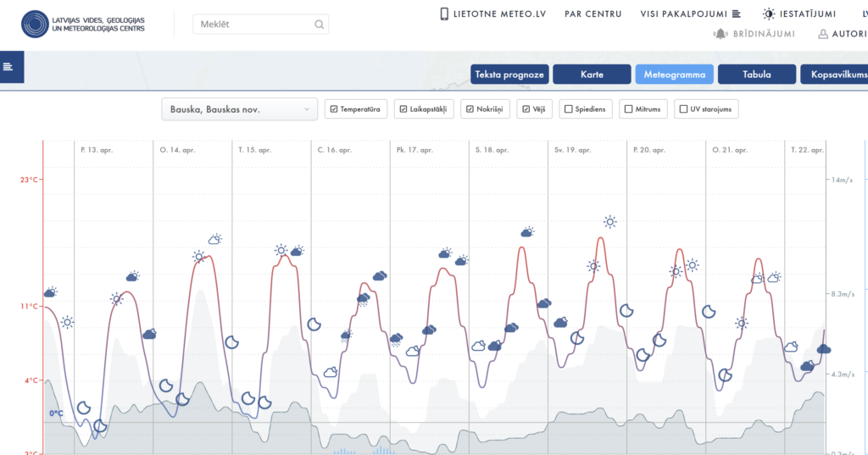Screen dimensions: 868x455
Task: Switch to the Karte tab
Action: [x=592, y=75]
